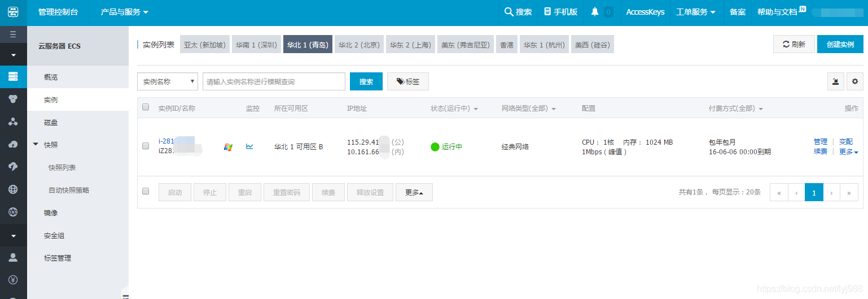The image size is (868, 299).
Task: Open the database service sidebar icon
Action: pyautogui.click(x=13, y=99)
